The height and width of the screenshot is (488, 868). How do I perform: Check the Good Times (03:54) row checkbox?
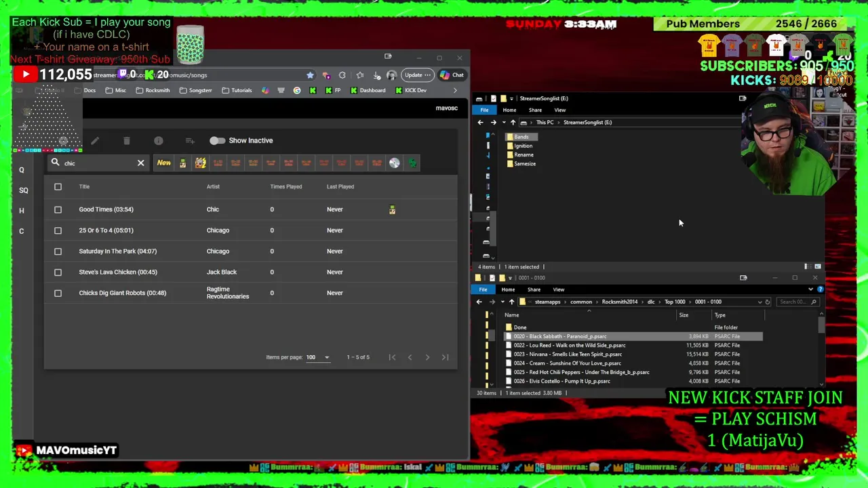(x=58, y=209)
